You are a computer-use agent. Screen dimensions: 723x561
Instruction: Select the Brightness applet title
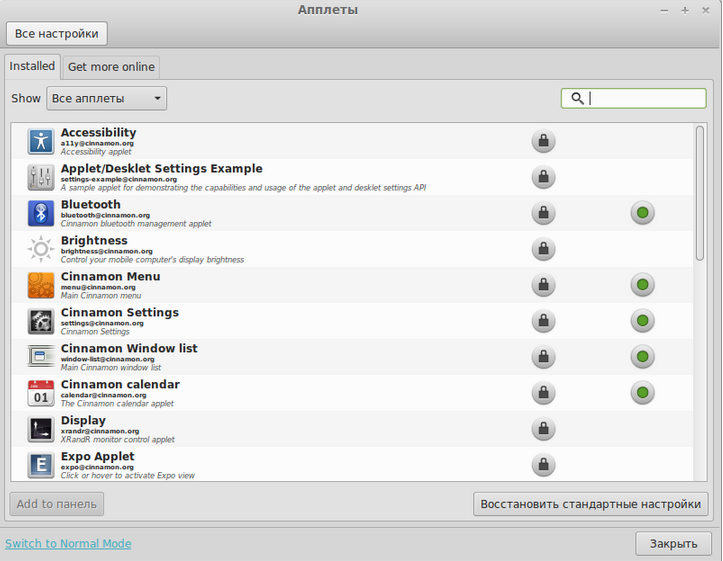tap(94, 240)
